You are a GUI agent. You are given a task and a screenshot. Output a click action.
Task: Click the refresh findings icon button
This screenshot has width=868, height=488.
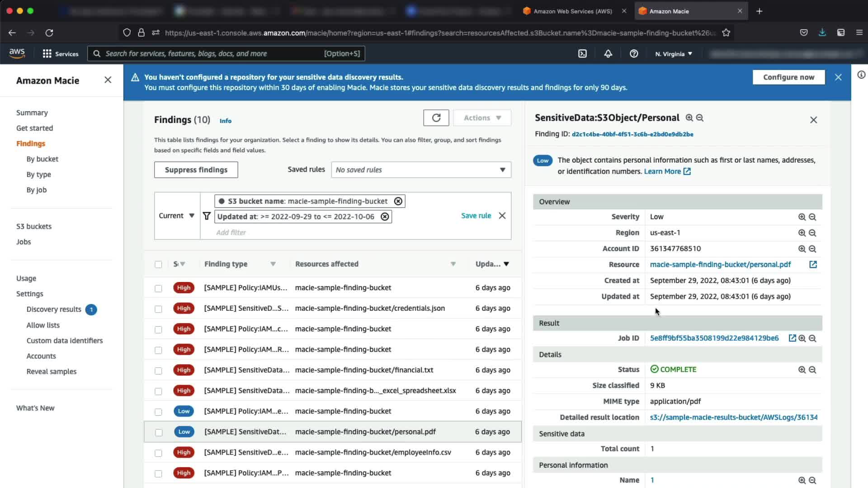[436, 118]
